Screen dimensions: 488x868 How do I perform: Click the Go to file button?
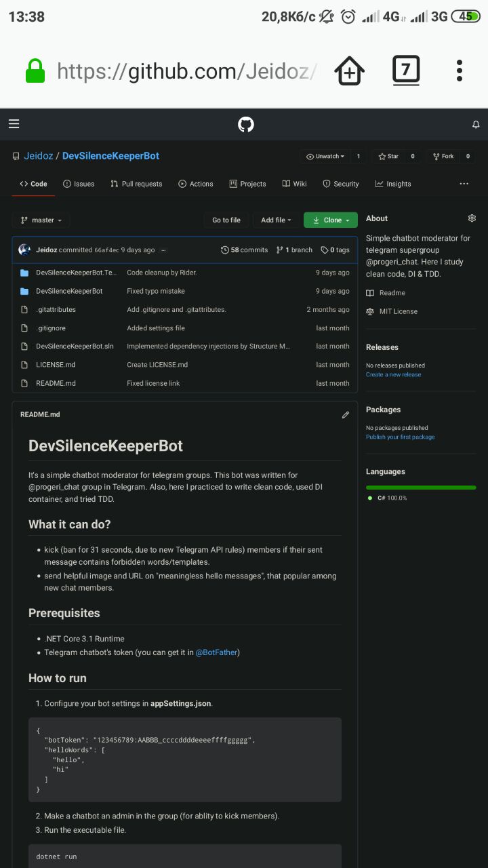point(226,220)
